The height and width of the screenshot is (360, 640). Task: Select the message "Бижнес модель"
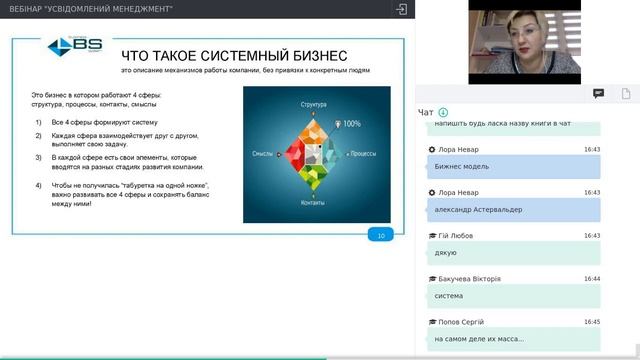513,167
